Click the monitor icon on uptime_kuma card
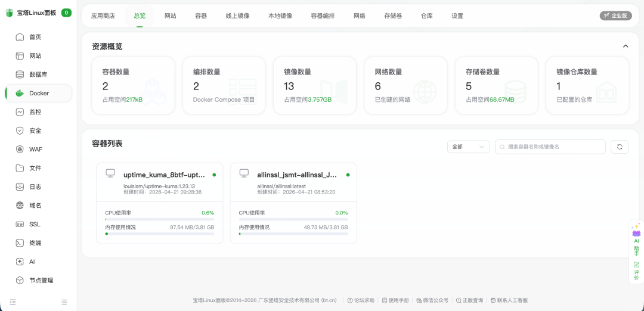Screen dimensions: 644x311 click(x=110, y=173)
